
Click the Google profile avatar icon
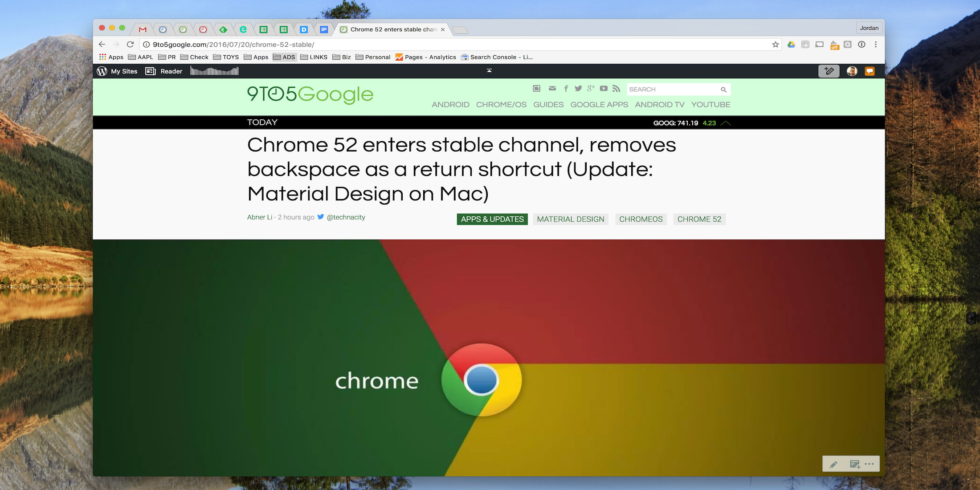tap(852, 71)
